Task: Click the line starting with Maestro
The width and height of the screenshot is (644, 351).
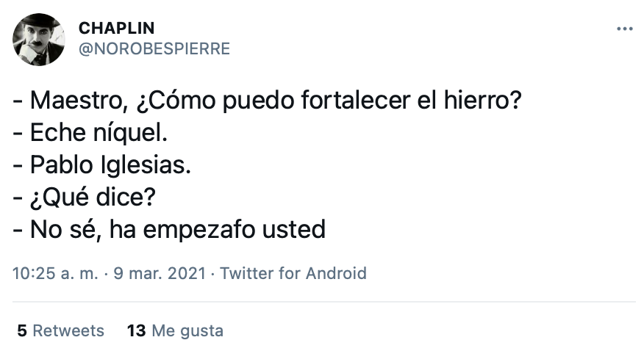Action: (x=268, y=101)
